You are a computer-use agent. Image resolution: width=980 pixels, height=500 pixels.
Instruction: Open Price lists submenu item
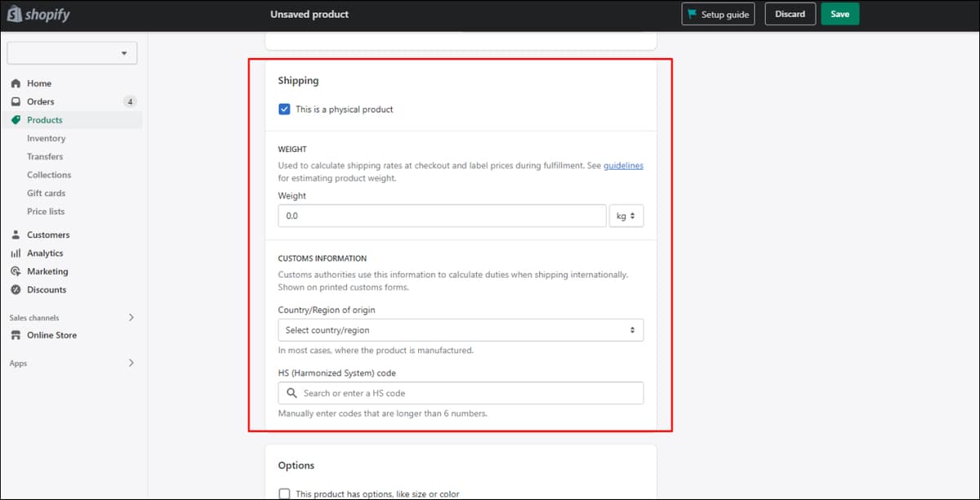tap(46, 212)
